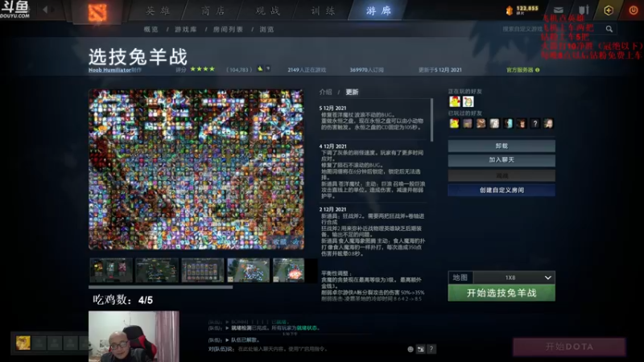Switch to the 房间列表 lobby list sub-tab
Image resolution: width=644 pixels, height=362 pixels.
click(228, 29)
